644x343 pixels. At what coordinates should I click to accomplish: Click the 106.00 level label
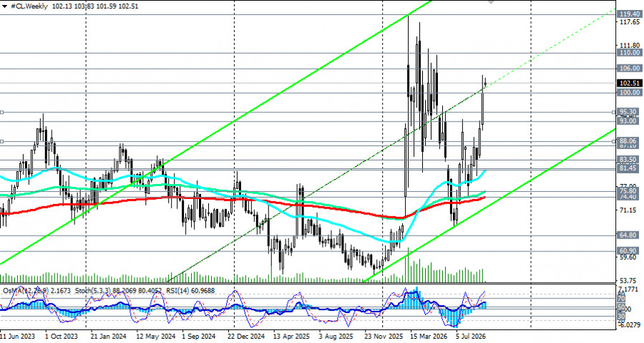tap(630, 68)
